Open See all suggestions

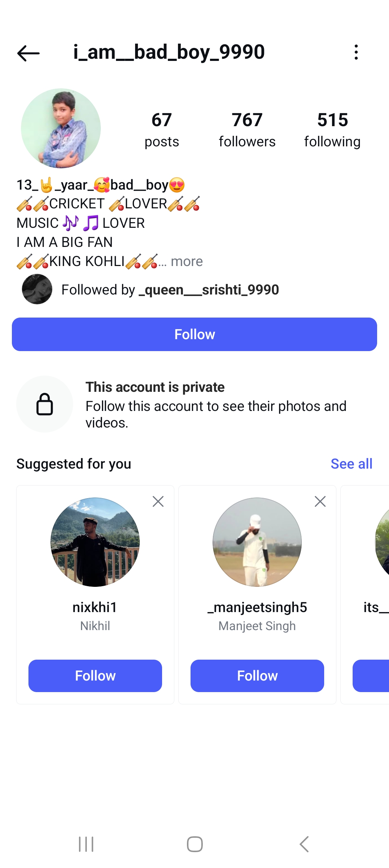(351, 464)
